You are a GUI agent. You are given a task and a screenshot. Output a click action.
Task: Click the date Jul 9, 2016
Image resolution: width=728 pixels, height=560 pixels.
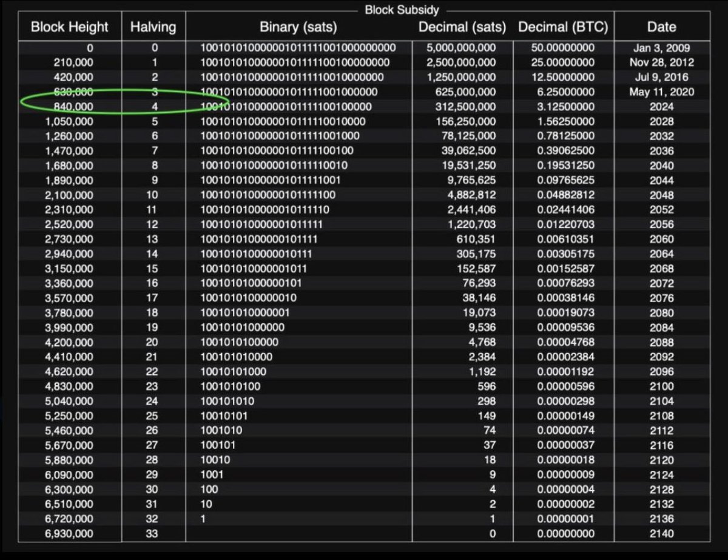point(661,77)
